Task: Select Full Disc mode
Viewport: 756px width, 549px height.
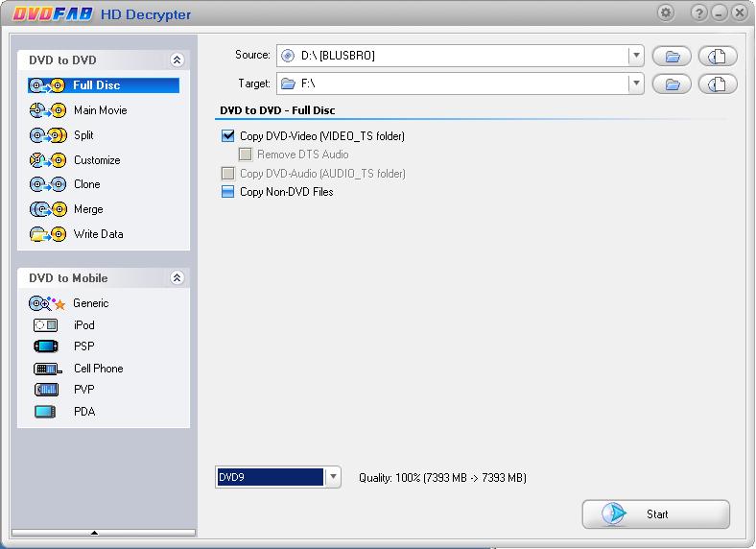Action: point(104,85)
